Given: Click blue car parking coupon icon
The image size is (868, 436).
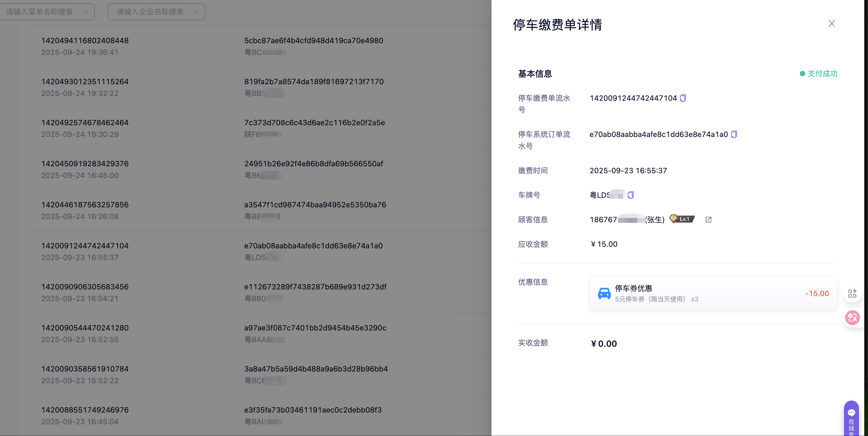Looking at the screenshot, I should tap(604, 293).
